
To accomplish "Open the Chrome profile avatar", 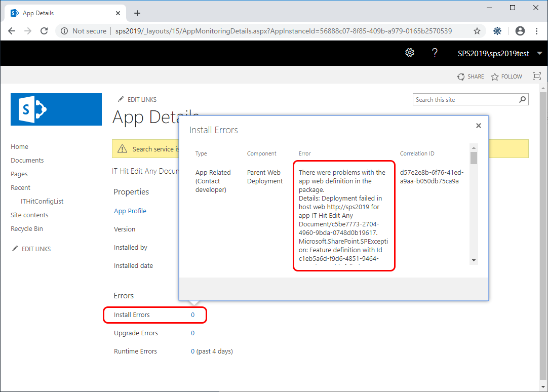I will point(520,31).
